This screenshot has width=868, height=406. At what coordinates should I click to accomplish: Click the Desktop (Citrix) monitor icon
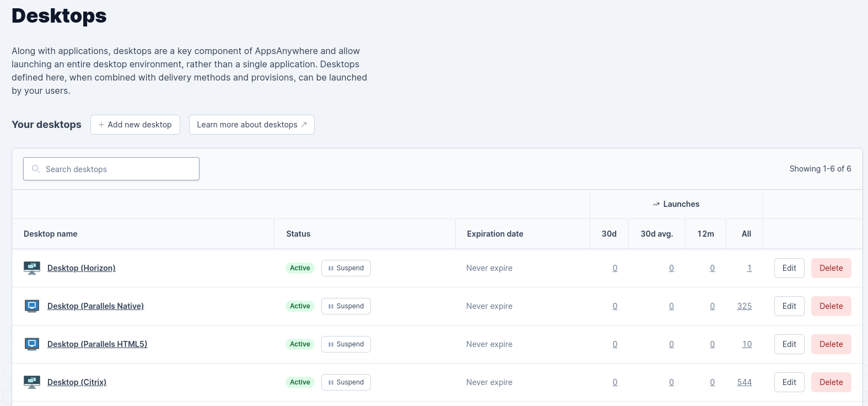point(32,382)
